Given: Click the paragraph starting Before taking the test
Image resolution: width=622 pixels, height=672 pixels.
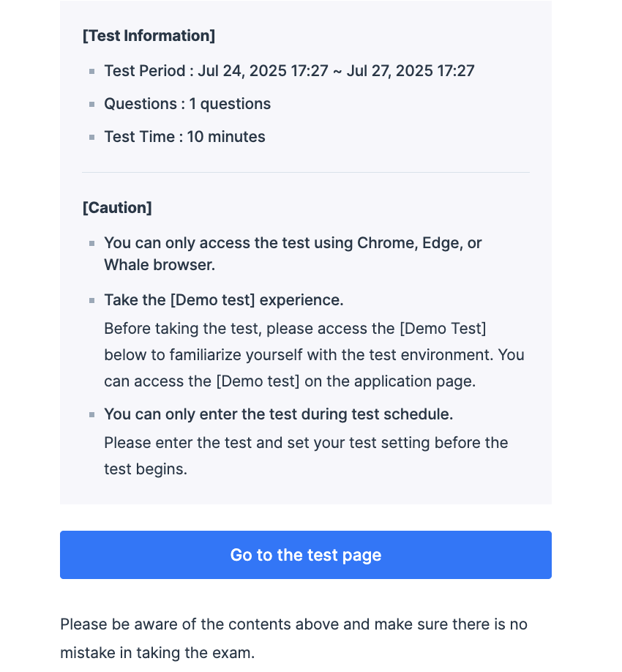Looking at the screenshot, I should (314, 354).
